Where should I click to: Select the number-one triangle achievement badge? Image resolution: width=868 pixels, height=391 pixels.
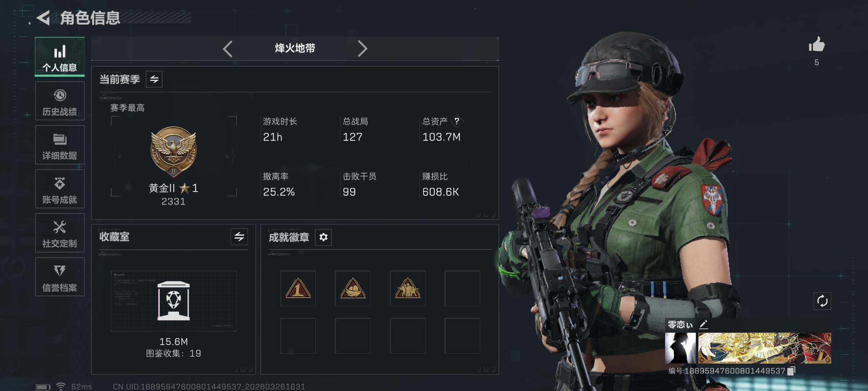coord(298,289)
